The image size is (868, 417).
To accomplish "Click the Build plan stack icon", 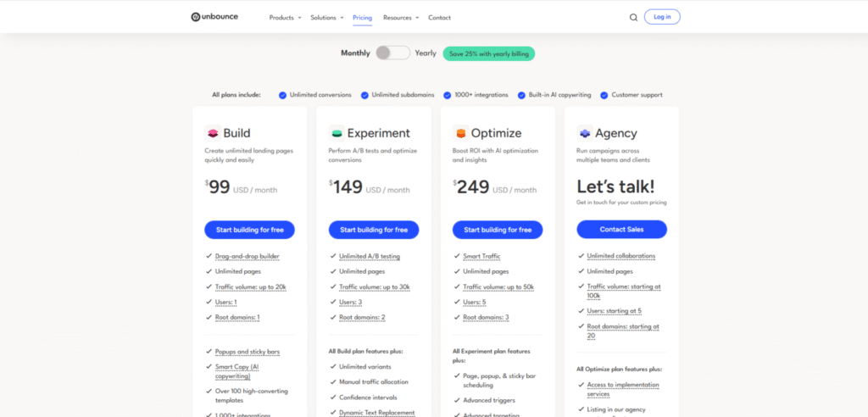I will click(212, 133).
